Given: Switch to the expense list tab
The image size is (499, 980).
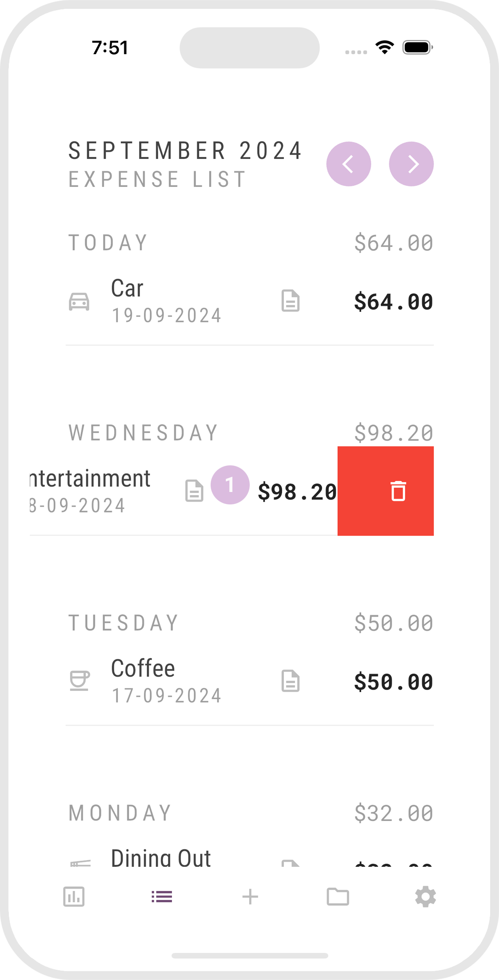Looking at the screenshot, I should pos(162,897).
